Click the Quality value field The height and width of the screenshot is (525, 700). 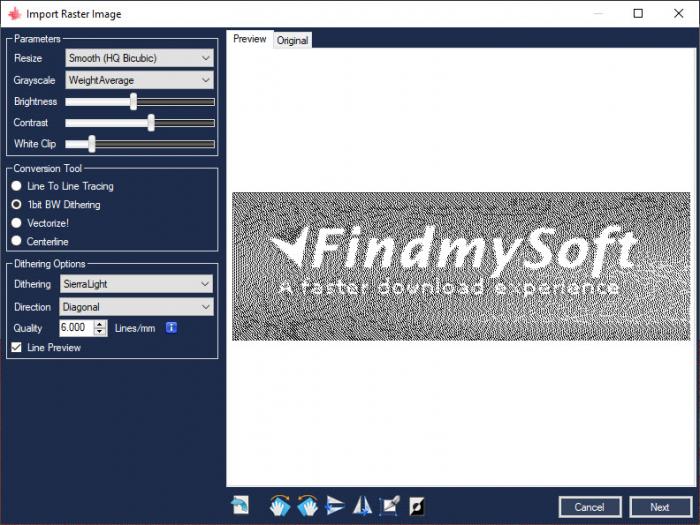[x=77, y=328]
